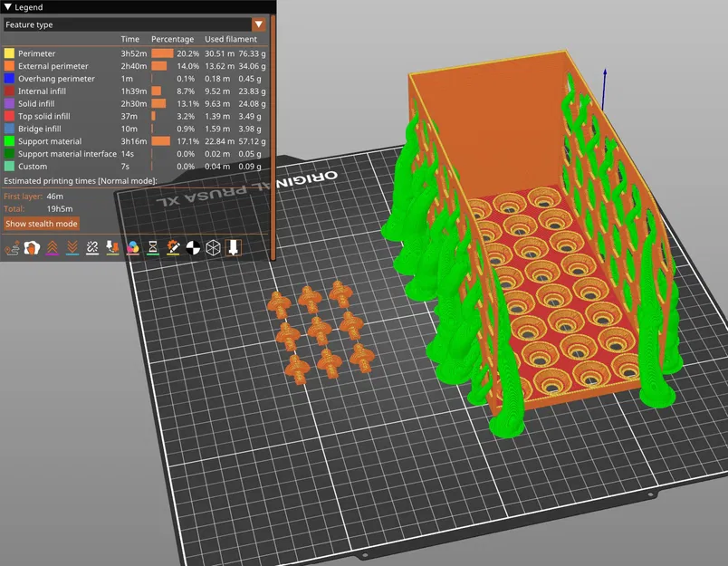Click Support material weight 57.12 g
The width and height of the screenshot is (728, 566).
[252, 141]
